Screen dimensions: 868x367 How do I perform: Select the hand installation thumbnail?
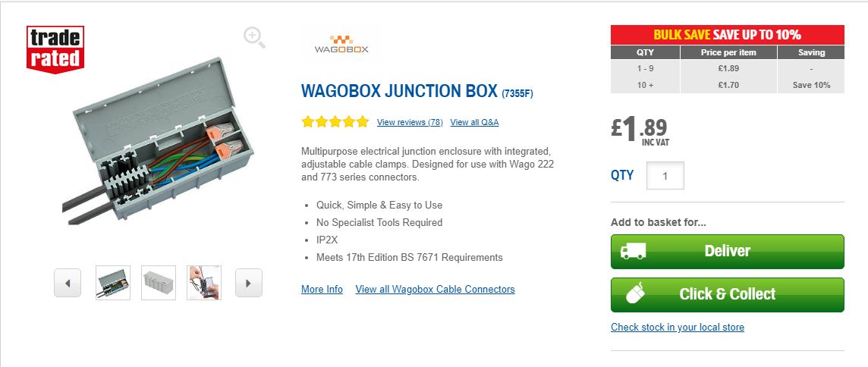(x=204, y=283)
